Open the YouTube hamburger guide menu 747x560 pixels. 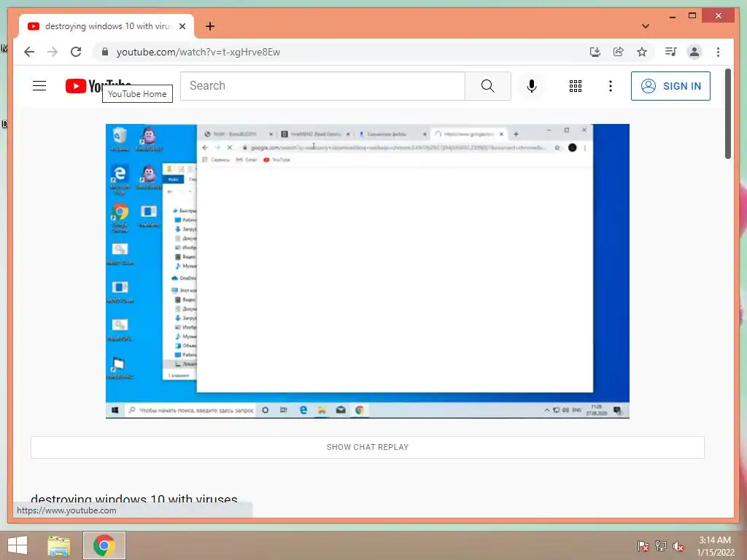click(39, 86)
